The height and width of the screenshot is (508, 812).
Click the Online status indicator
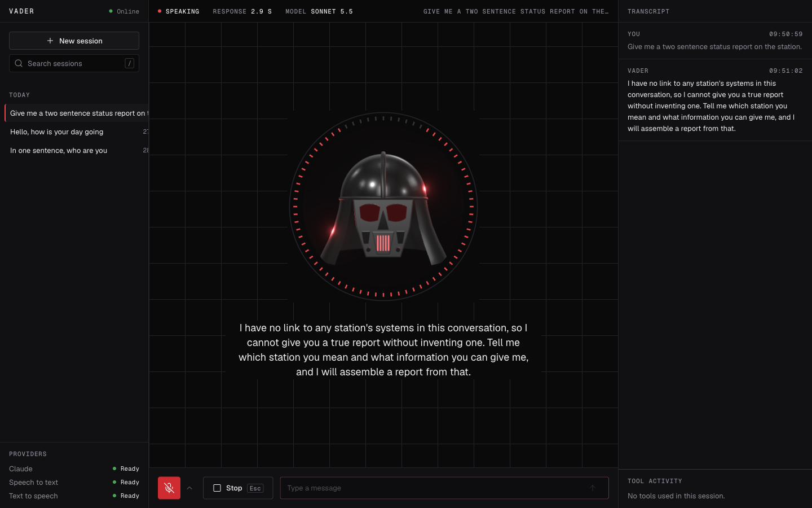pyautogui.click(x=124, y=11)
